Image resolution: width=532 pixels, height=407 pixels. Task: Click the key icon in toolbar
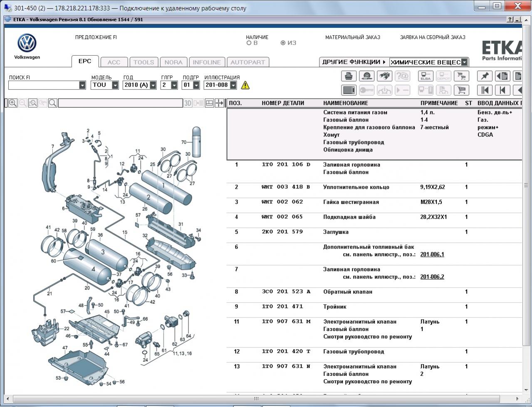point(366,90)
